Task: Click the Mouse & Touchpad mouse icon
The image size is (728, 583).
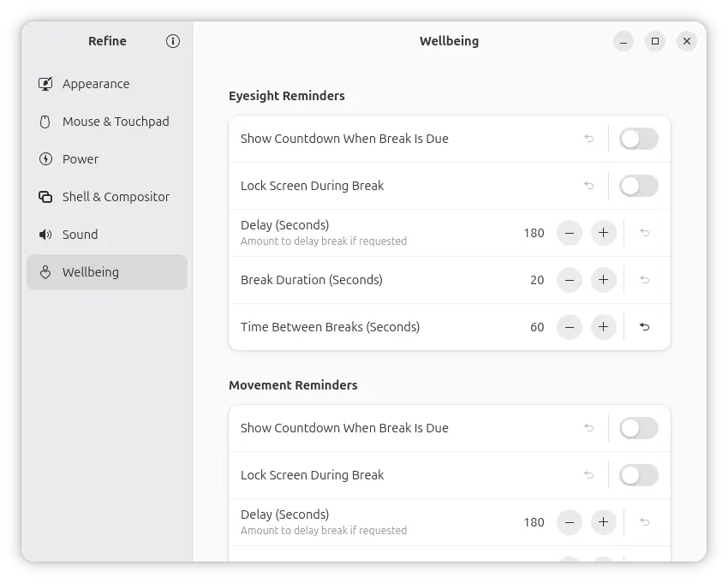Action: click(x=45, y=122)
